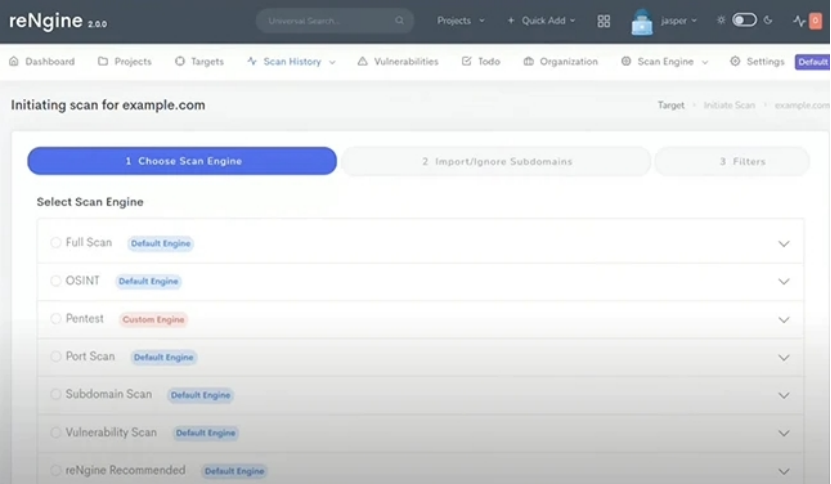Open the Vulnerabilities warning icon item
The width and height of the screenshot is (831, 484).
point(362,61)
